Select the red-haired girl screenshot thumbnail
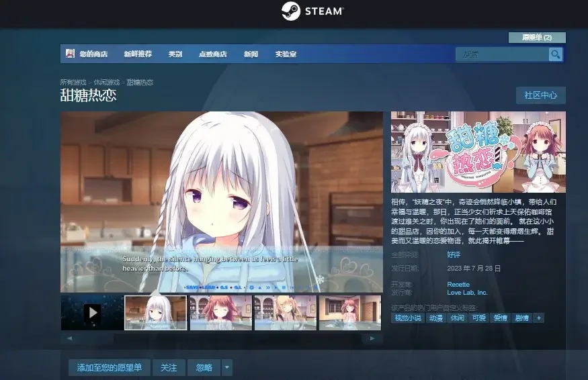Image resolution: width=588 pixels, height=380 pixels. 221,313
